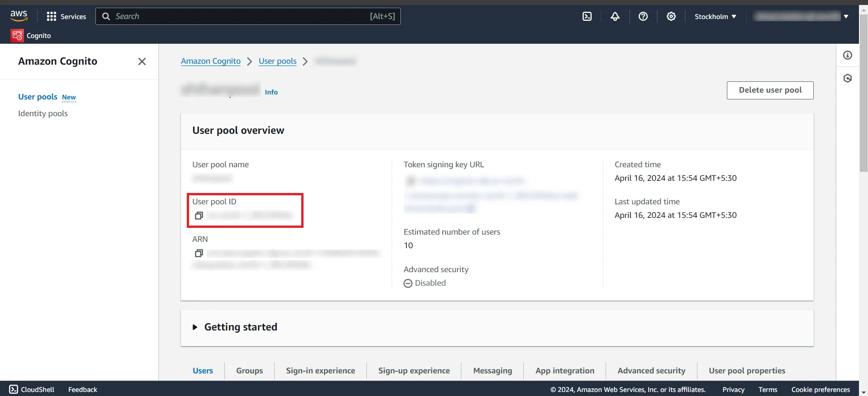Click the Last updated time label
The image size is (868, 396).
tap(647, 202)
